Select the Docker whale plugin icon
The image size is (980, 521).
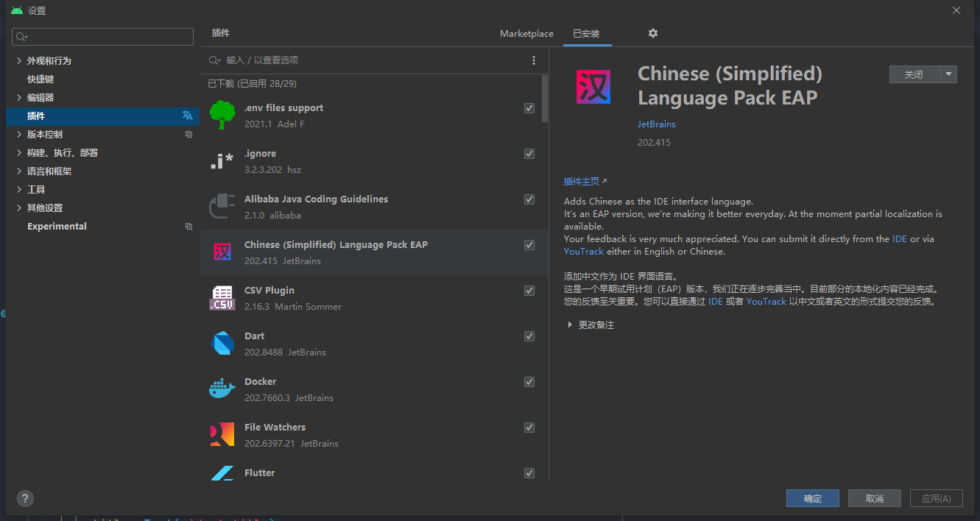coord(222,389)
